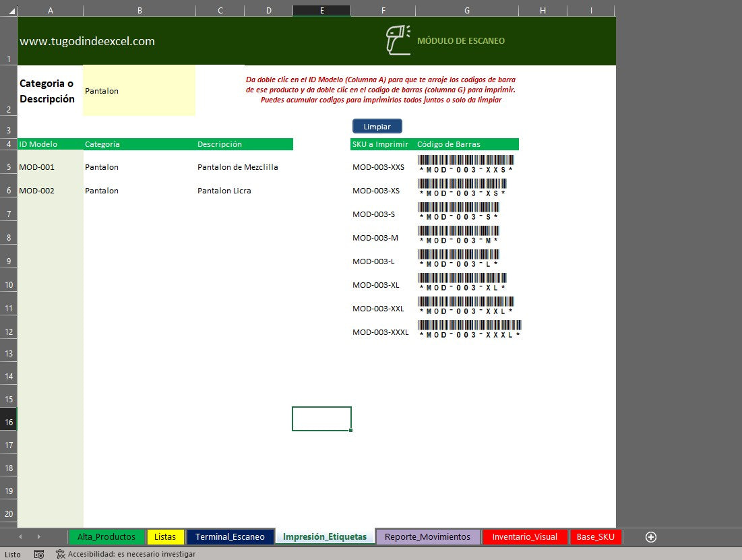Click the barcode for MOD-003-XXXL
Image resolution: width=742 pixels, height=560 pixels.
(x=470, y=329)
